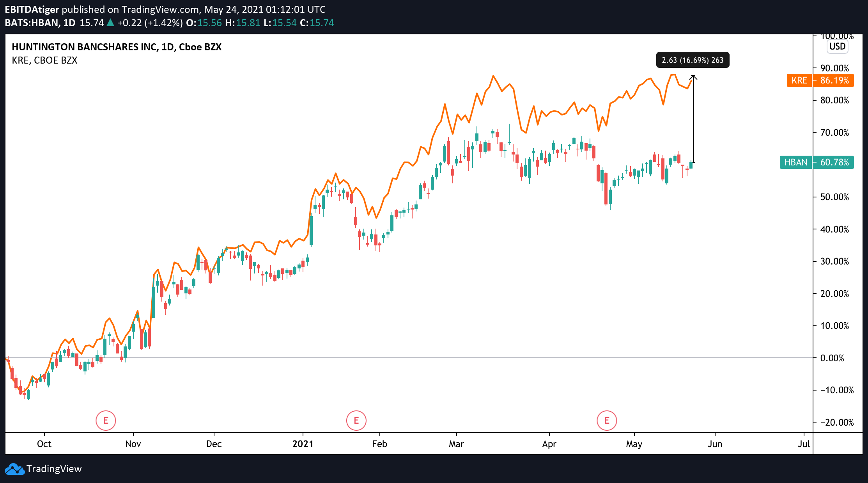Click the May label on time axis
This screenshot has width=868, height=483.
coord(634,444)
